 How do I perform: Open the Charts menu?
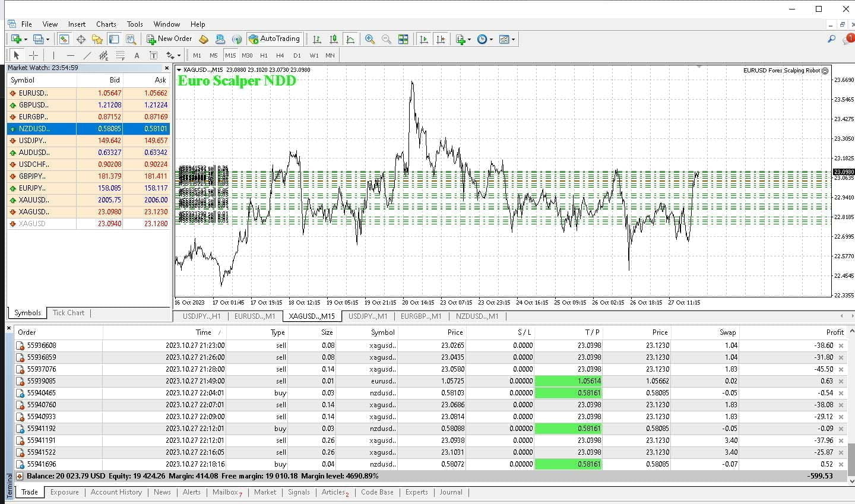pos(106,24)
